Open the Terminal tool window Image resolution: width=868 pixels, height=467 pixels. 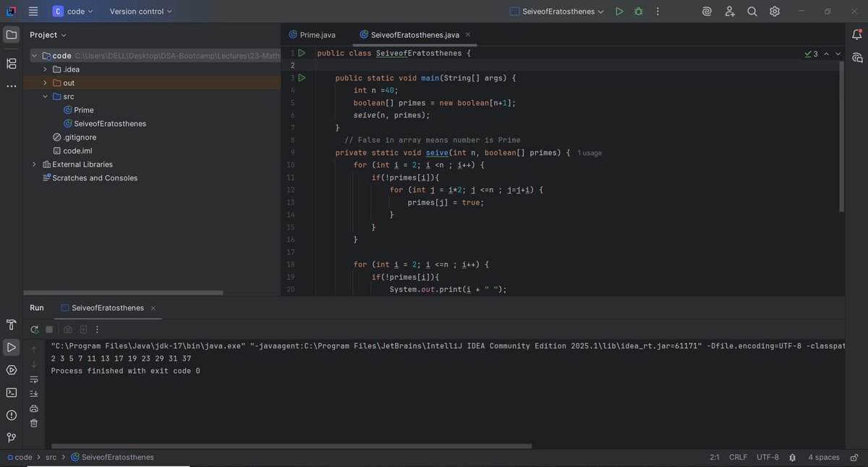tap(12, 392)
